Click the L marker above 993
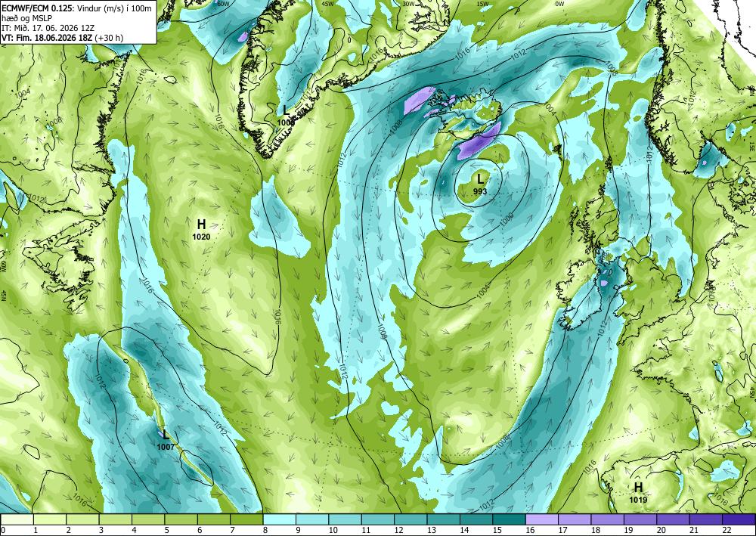Viewport: 756px width, 536px height. pos(480,179)
